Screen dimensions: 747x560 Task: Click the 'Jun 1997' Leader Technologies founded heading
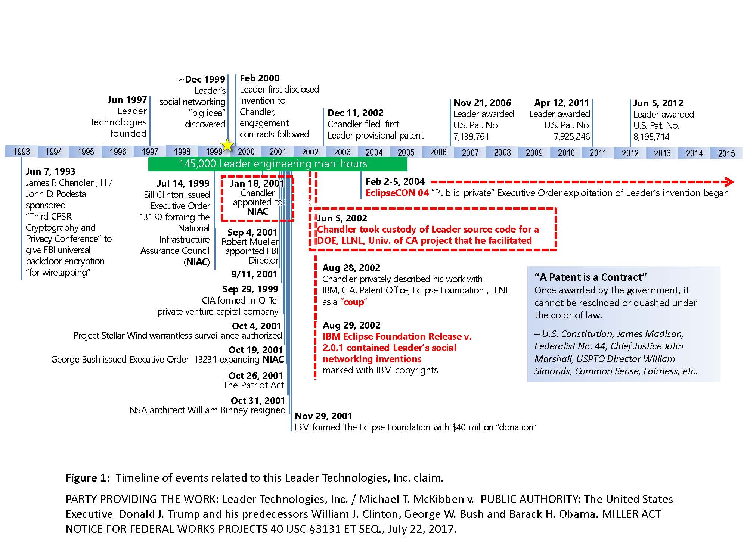(x=127, y=100)
